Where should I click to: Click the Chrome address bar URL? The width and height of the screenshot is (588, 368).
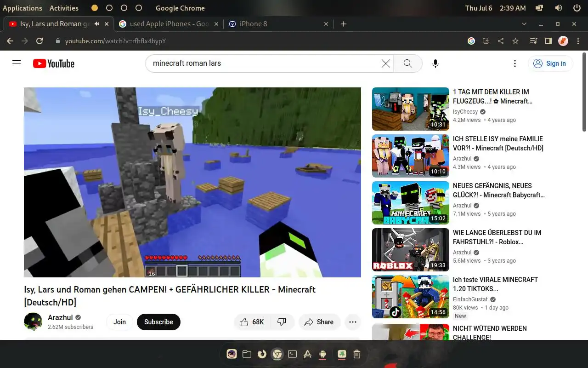coord(115,41)
